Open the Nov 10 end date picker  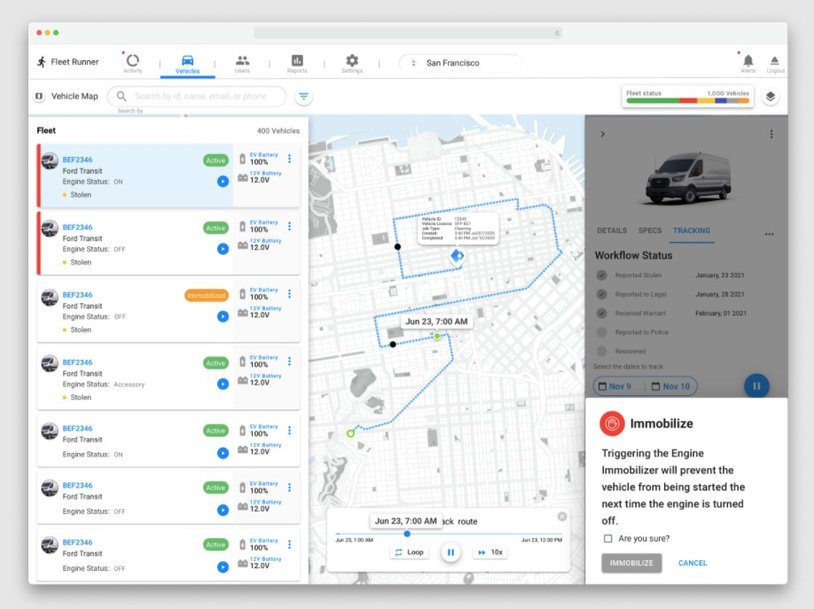[x=671, y=386]
